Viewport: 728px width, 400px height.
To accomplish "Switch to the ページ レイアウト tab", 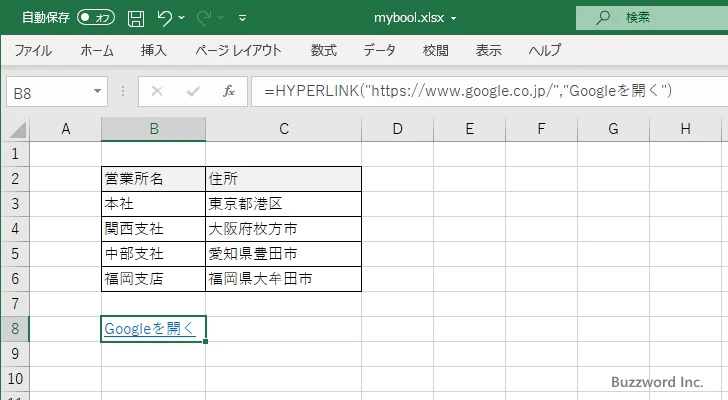I will [238, 50].
